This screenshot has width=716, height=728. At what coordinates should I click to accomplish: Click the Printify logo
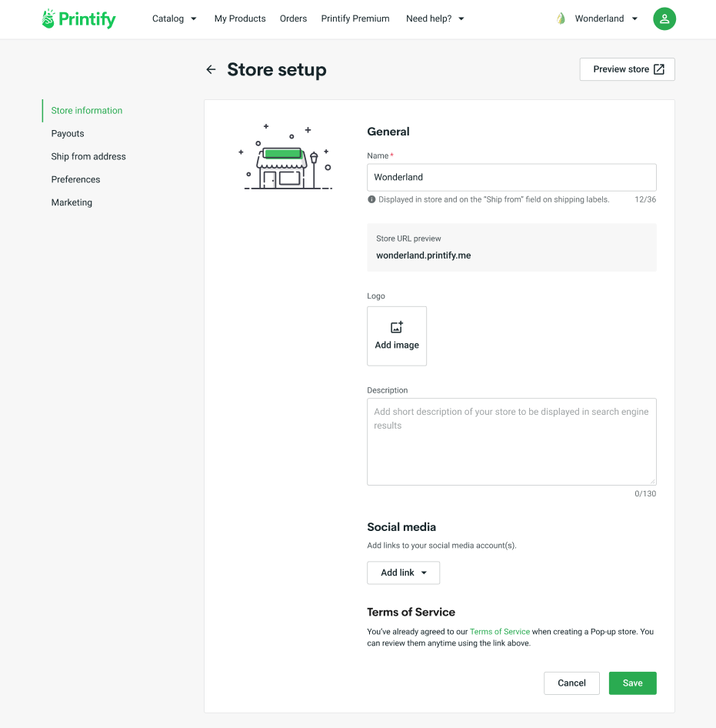point(78,19)
